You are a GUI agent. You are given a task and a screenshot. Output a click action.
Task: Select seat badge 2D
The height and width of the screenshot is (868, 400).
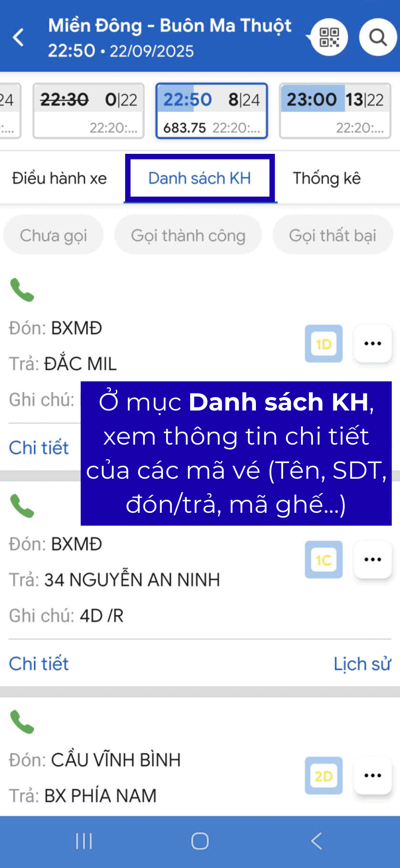(324, 776)
